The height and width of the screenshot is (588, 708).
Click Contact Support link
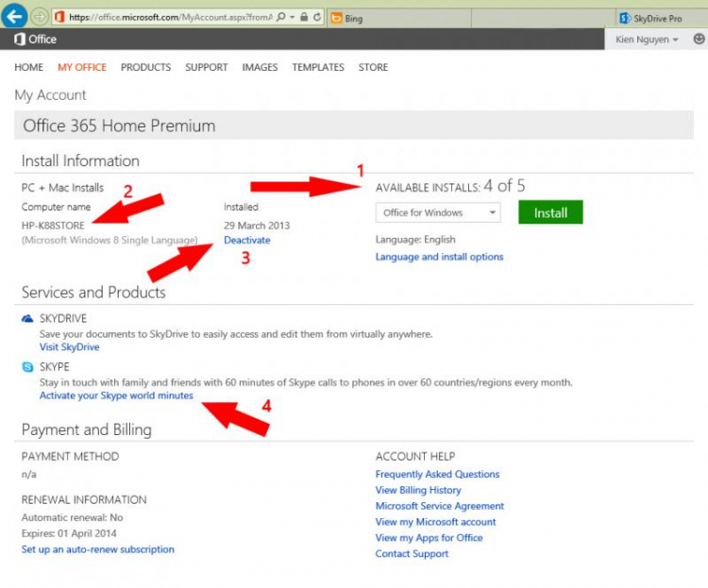coord(412,554)
